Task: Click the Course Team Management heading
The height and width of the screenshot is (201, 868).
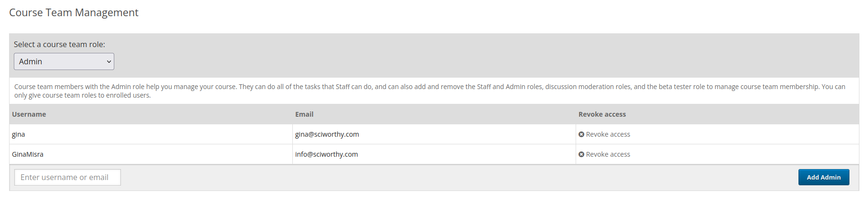Action: [x=74, y=12]
